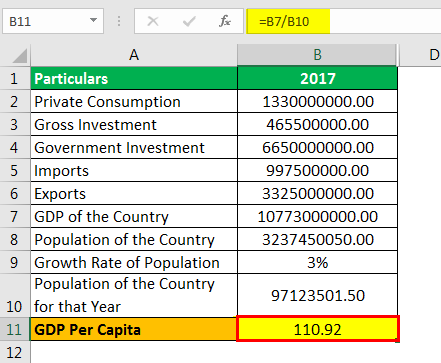Select row 3 header
Screen dimensions: 441x363
[x=15, y=124]
